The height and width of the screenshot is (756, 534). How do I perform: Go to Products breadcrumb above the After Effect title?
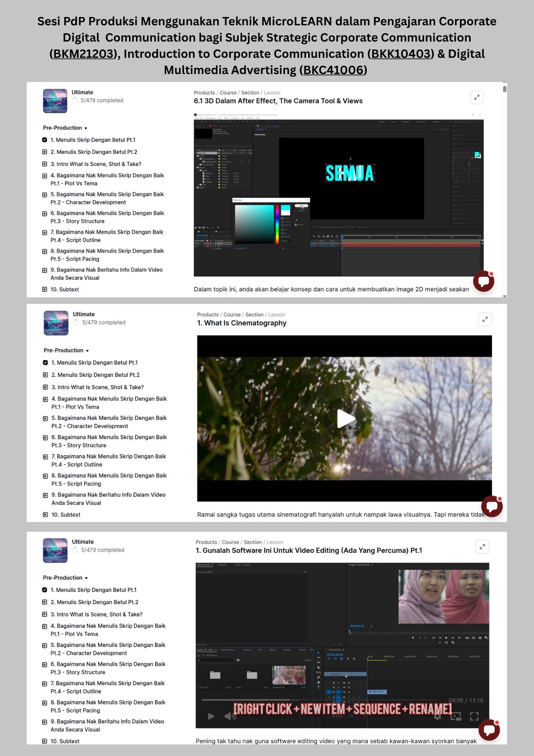coord(204,93)
